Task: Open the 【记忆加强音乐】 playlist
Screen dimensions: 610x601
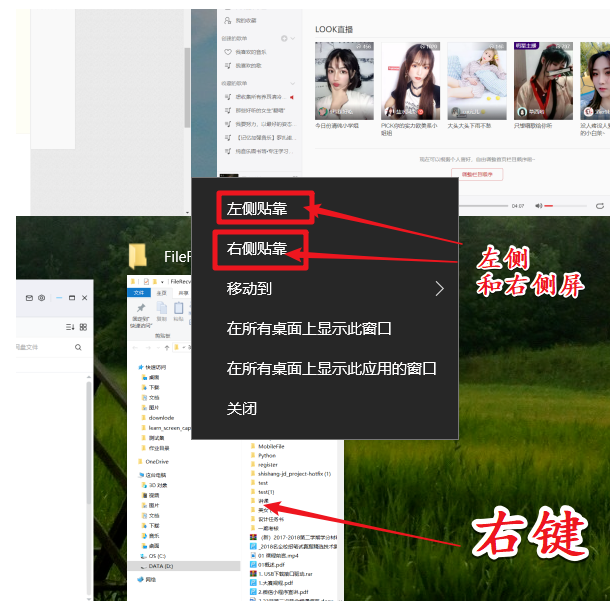Action: (260, 137)
